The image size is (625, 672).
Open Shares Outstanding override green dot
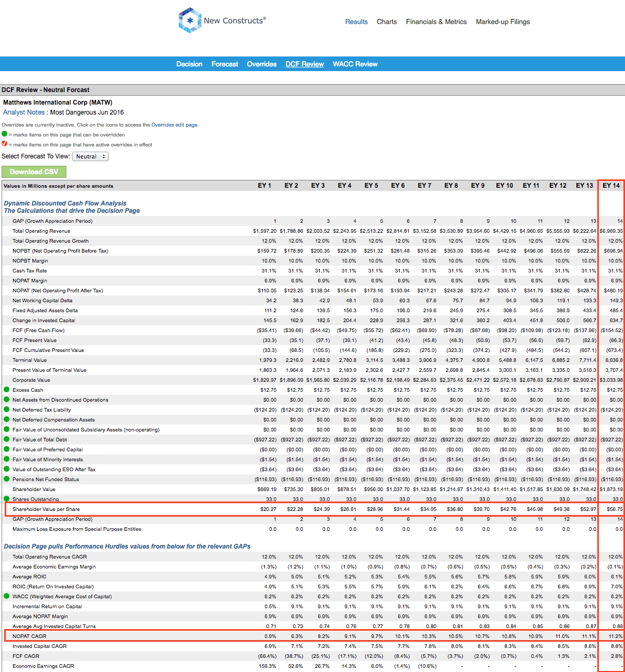point(6,499)
